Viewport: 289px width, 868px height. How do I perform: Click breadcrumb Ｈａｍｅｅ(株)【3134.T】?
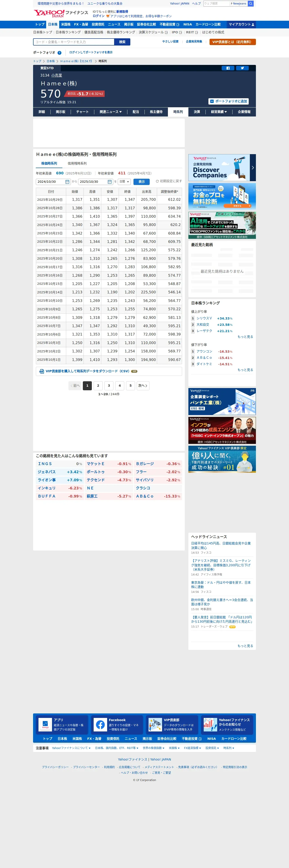[76, 61]
